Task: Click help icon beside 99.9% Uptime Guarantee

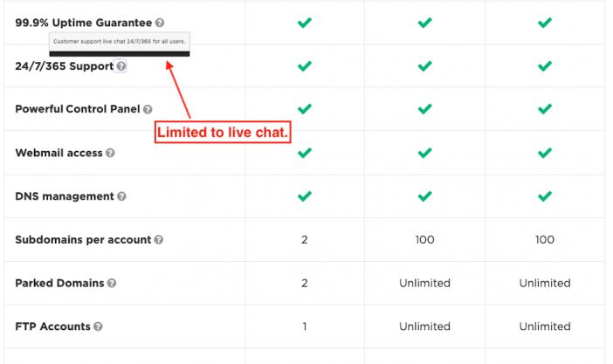Action: point(160,23)
